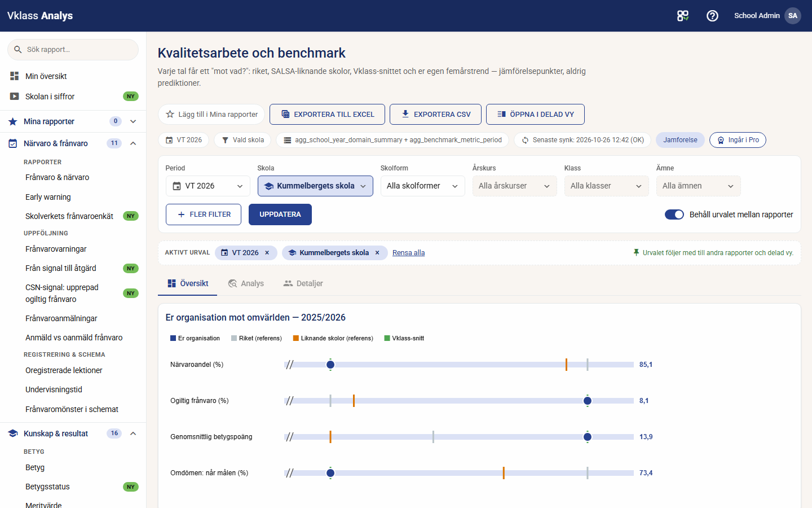Image resolution: width=812 pixels, height=508 pixels.
Task: Click the search magnifier icon in sidebar
Action: pos(18,50)
